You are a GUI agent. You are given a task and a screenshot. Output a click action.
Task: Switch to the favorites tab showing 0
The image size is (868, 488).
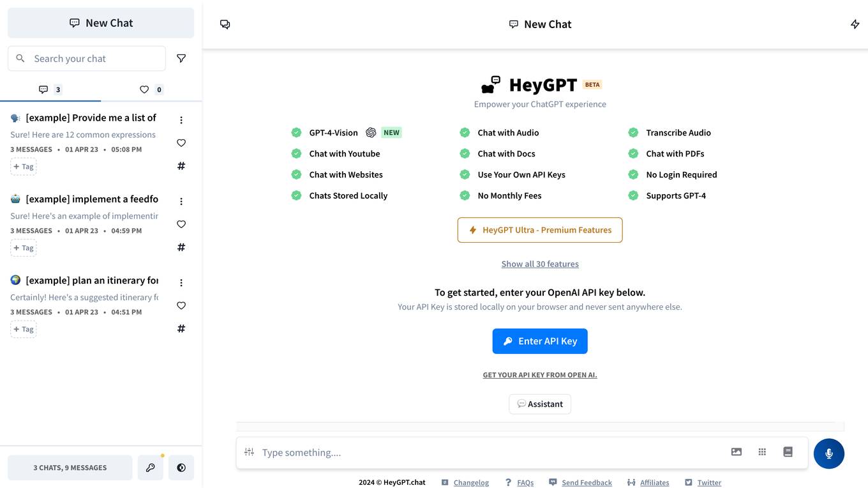pyautogui.click(x=151, y=89)
